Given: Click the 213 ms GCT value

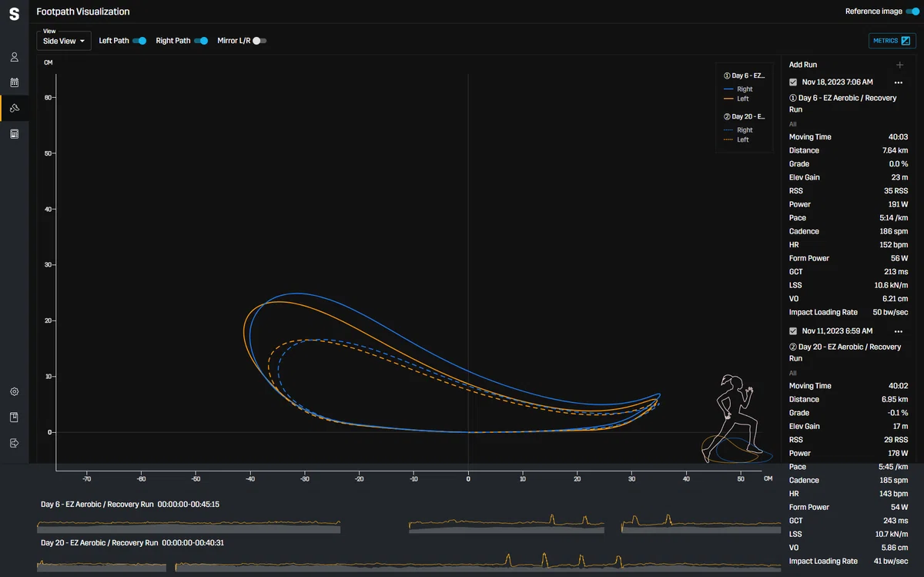Looking at the screenshot, I should pos(896,272).
